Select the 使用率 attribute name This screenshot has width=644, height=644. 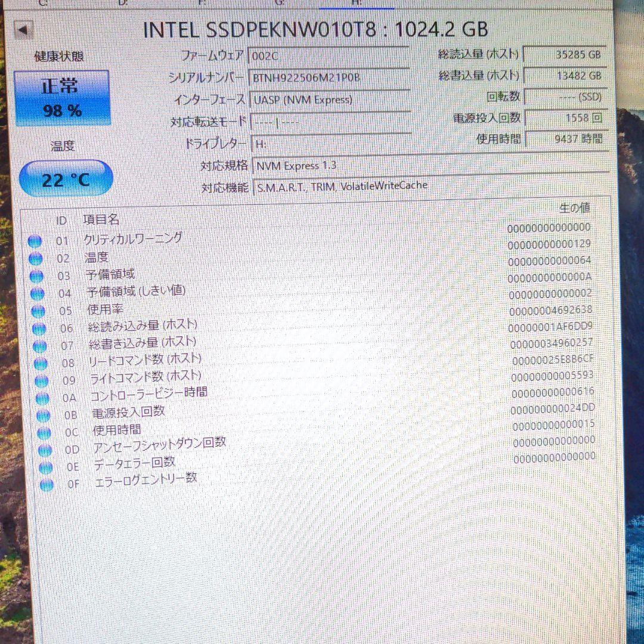(x=105, y=309)
